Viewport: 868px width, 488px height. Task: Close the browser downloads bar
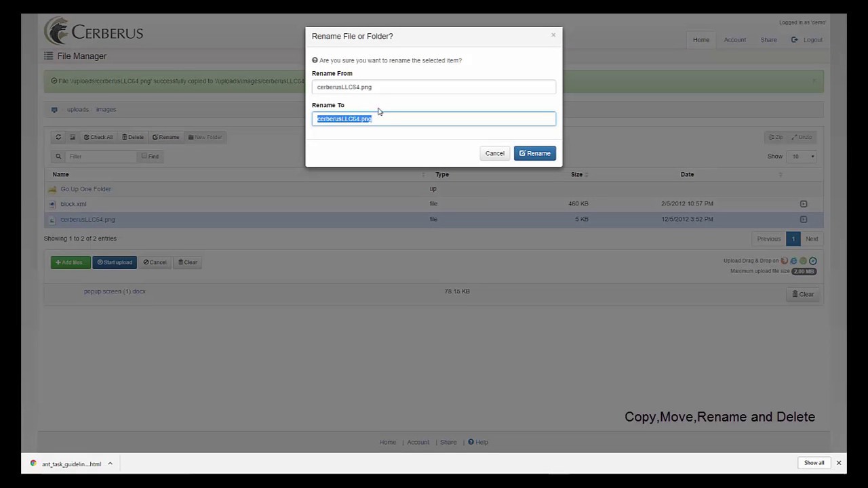tap(839, 463)
